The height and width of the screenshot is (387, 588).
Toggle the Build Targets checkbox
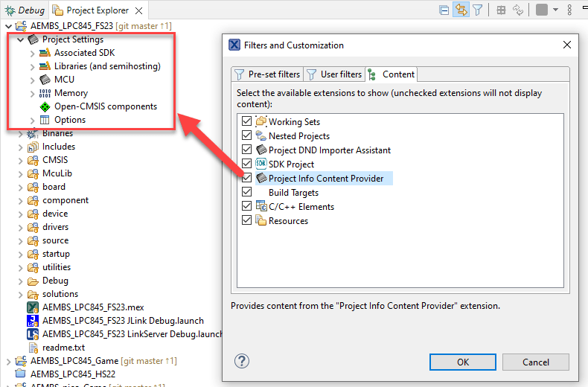pos(247,193)
